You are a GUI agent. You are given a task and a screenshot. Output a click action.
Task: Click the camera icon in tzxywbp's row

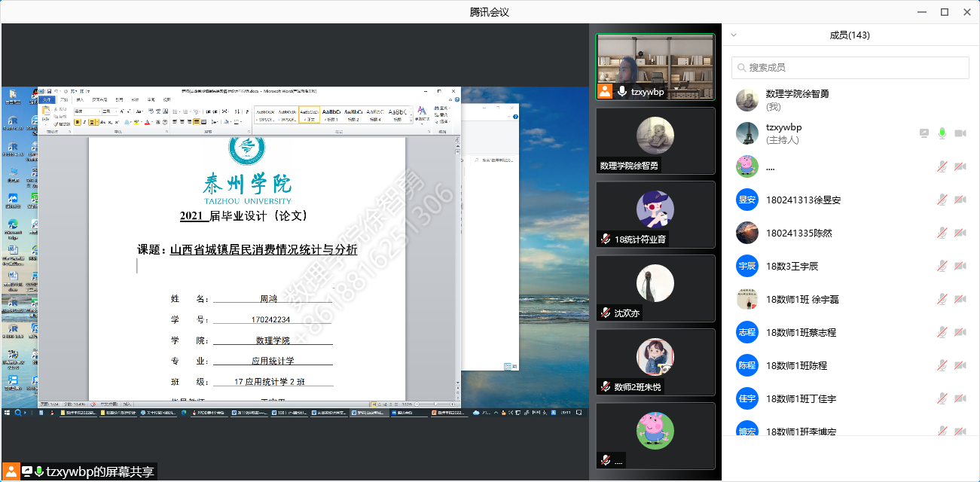coord(960,133)
